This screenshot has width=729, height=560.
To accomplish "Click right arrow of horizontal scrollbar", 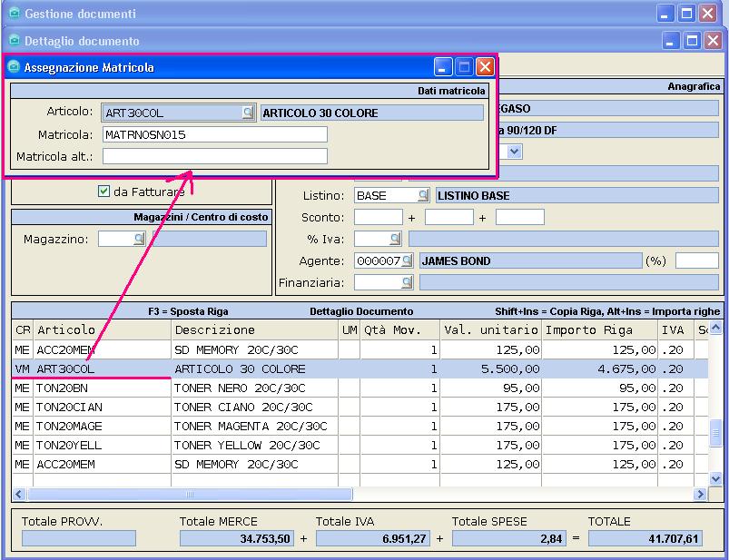I will (x=700, y=494).
